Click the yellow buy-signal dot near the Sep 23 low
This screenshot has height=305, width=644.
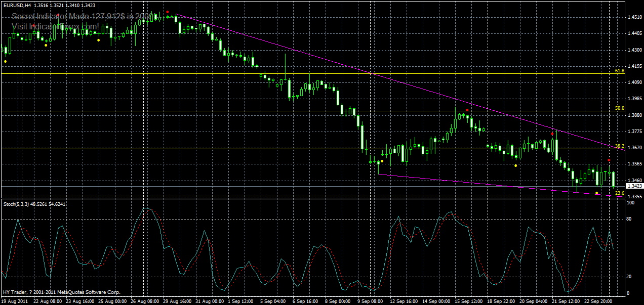click(x=596, y=193)
